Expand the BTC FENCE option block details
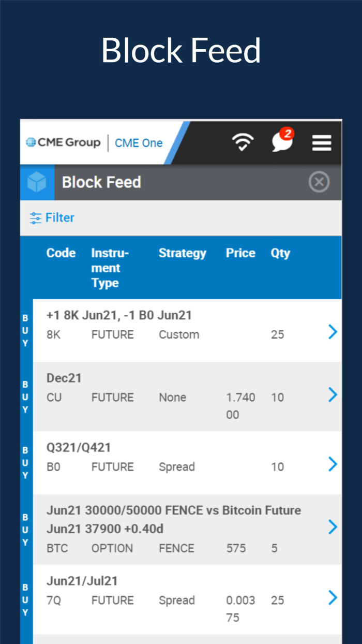362x644 pixels. (x=333, y=526)
